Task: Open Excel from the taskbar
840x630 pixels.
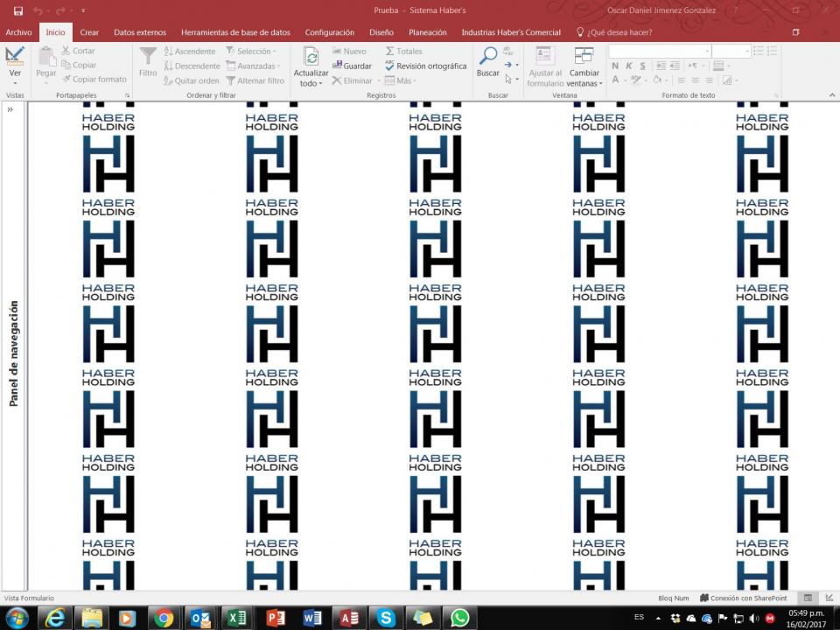Action: pyautogui.click(x=237, y=619)
